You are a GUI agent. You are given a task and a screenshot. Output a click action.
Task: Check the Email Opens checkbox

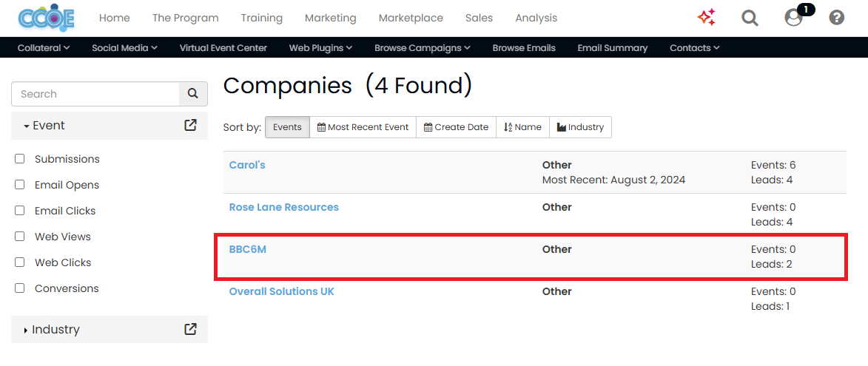20,185
